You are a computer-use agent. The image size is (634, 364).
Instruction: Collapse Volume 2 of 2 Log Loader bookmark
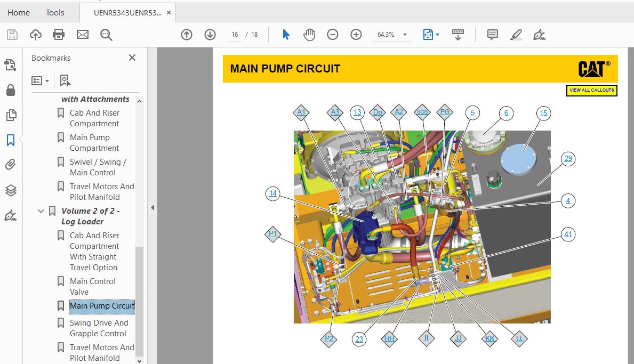(x=41, y=211)
